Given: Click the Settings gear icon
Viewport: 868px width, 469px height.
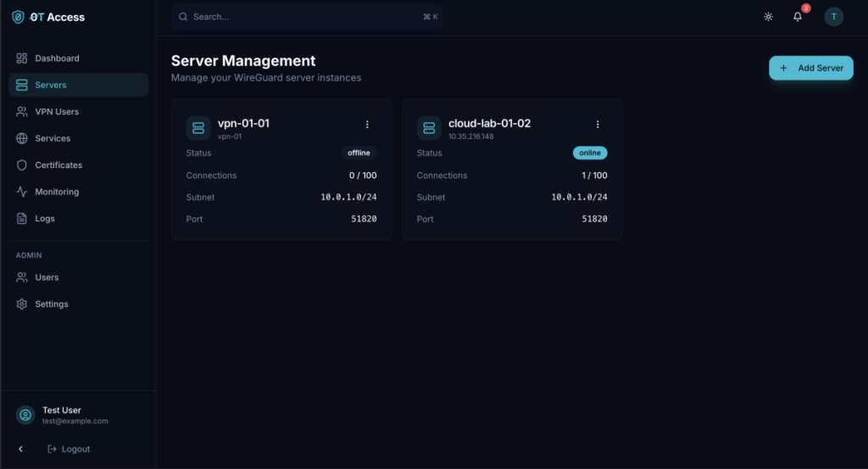Looking at the screenshot, I should click(x=22, y=304).
